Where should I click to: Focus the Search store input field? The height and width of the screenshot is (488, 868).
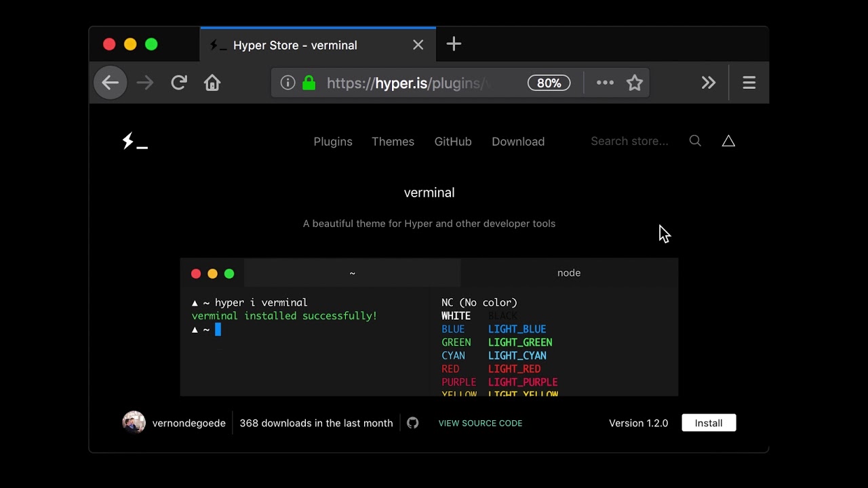pyautogui.click(x=629, y=141)
